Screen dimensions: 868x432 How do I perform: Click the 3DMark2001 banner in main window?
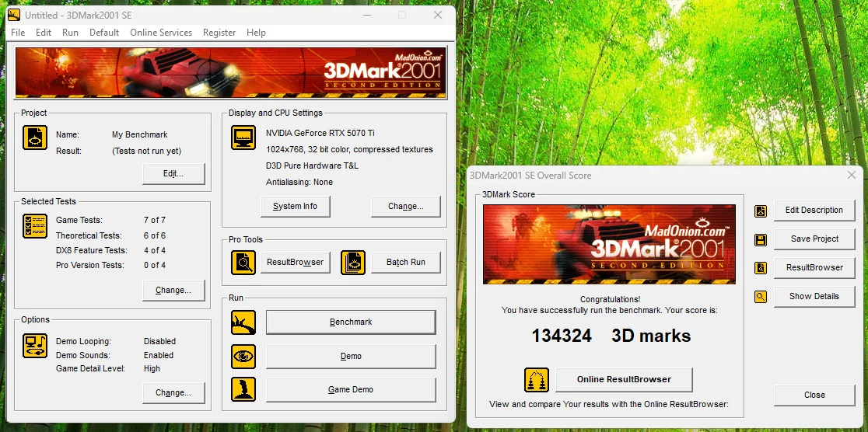230,72
